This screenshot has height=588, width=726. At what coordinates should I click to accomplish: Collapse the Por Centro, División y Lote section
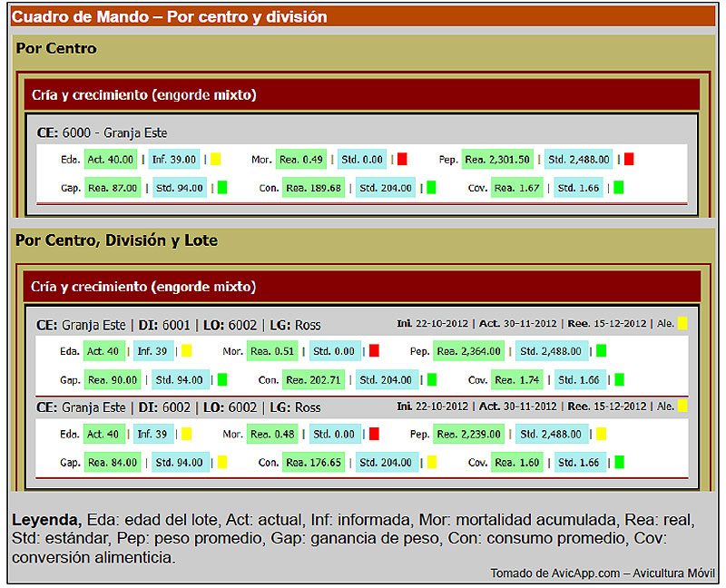point(116,240)
